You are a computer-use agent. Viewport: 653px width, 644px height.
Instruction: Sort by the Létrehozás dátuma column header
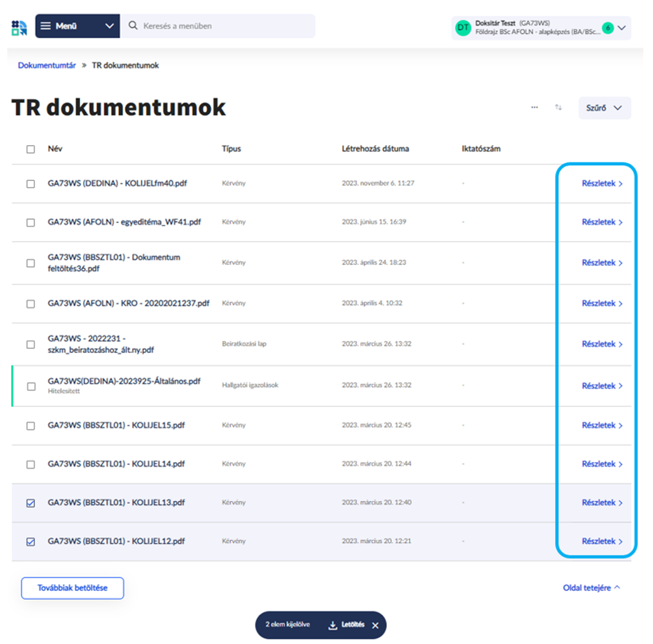[x=375, y=149]
